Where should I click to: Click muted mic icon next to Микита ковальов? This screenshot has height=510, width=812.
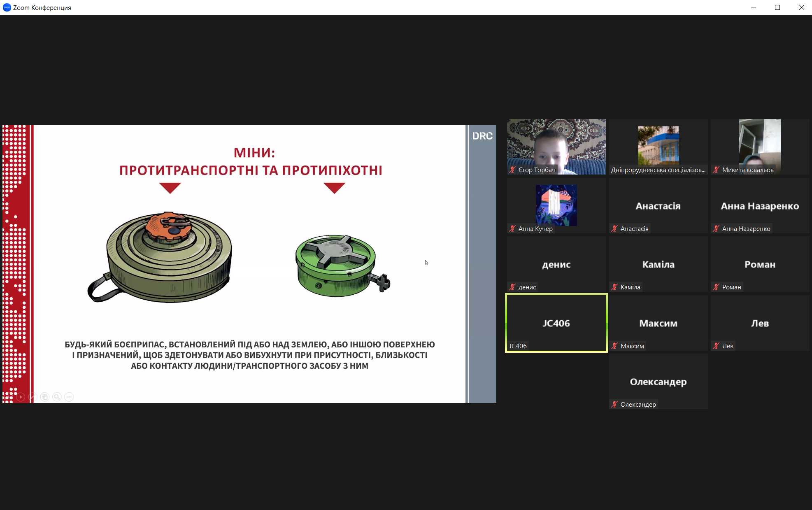(x=716, y=170)
